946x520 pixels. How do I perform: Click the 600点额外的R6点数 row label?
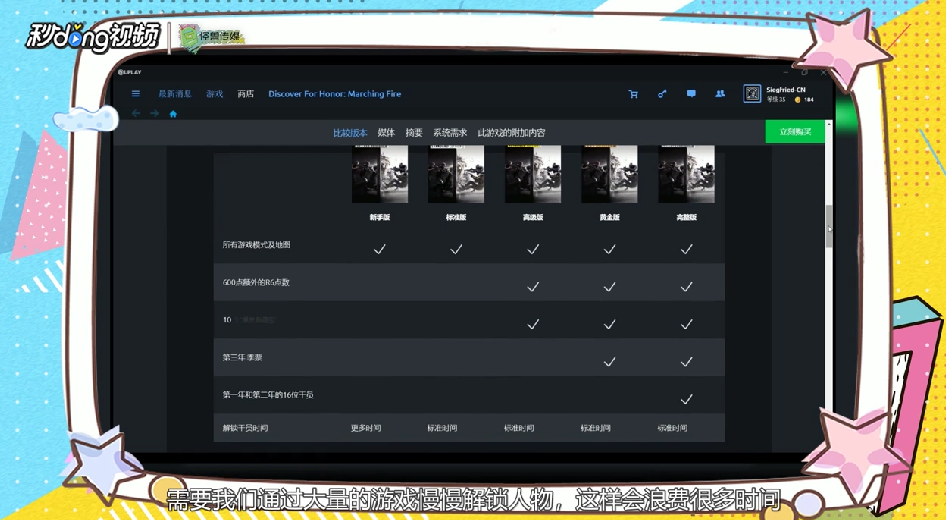click(x=256, y=282)
